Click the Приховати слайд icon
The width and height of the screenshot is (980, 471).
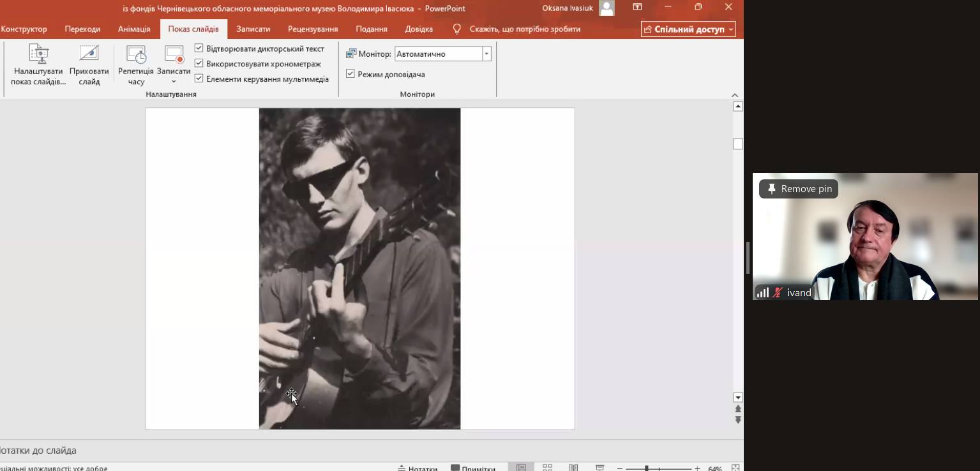[89, 54]
